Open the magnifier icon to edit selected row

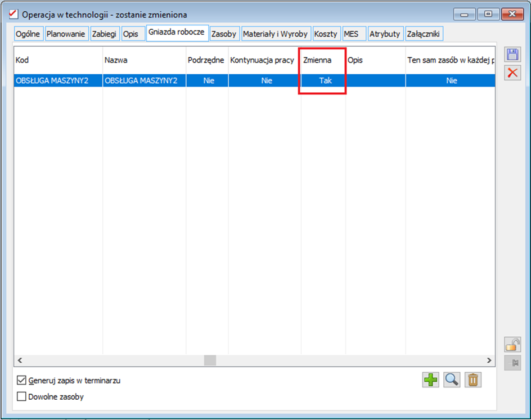[452, 380]
